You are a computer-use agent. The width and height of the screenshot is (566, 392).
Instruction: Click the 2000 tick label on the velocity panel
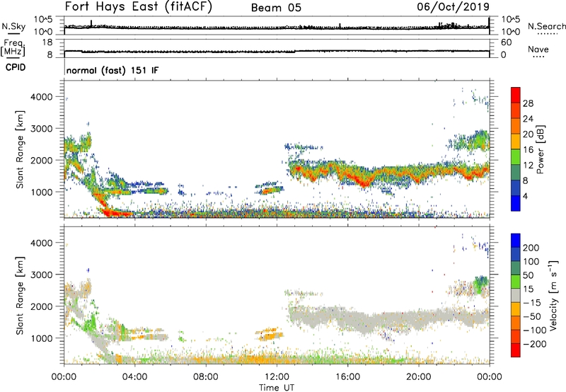(41, 306)
